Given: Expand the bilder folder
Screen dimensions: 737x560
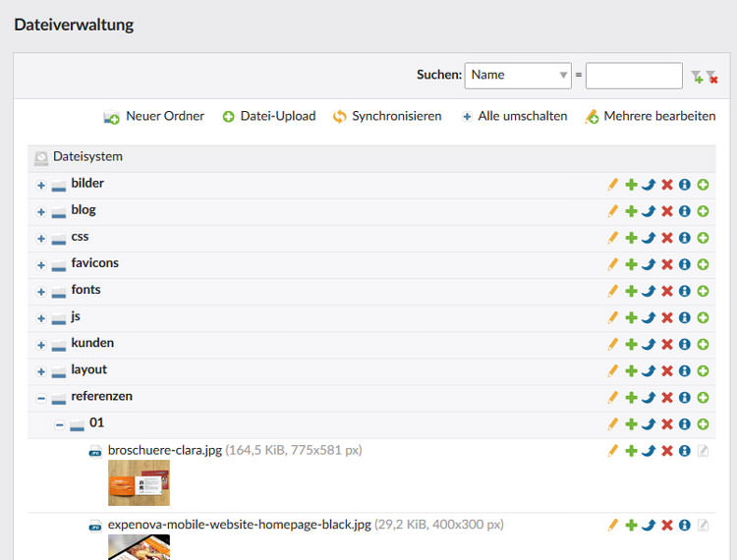Looking at the screenshot, I should point(41,186).
